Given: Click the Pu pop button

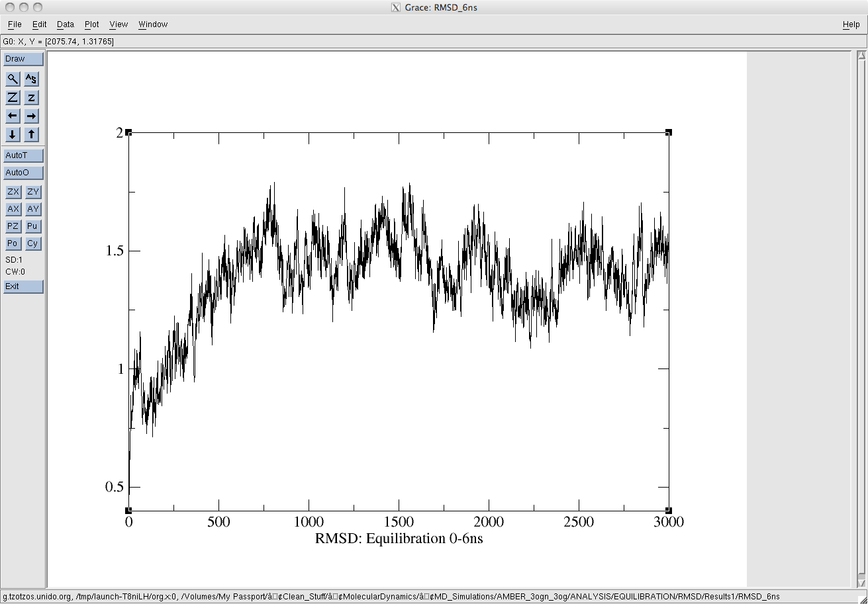Looking at the screenshot, I should point(33,226).
